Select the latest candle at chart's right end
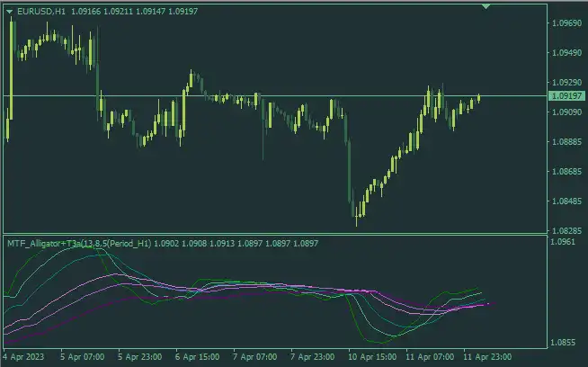This screenshot has width=588, height=367. 479,97
